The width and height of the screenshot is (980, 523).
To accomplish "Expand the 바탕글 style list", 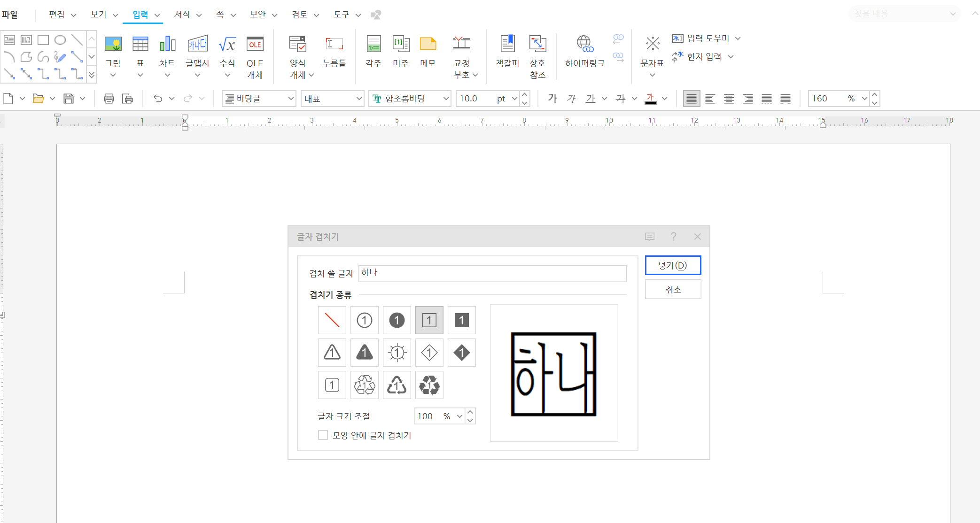I will point(290,99).
